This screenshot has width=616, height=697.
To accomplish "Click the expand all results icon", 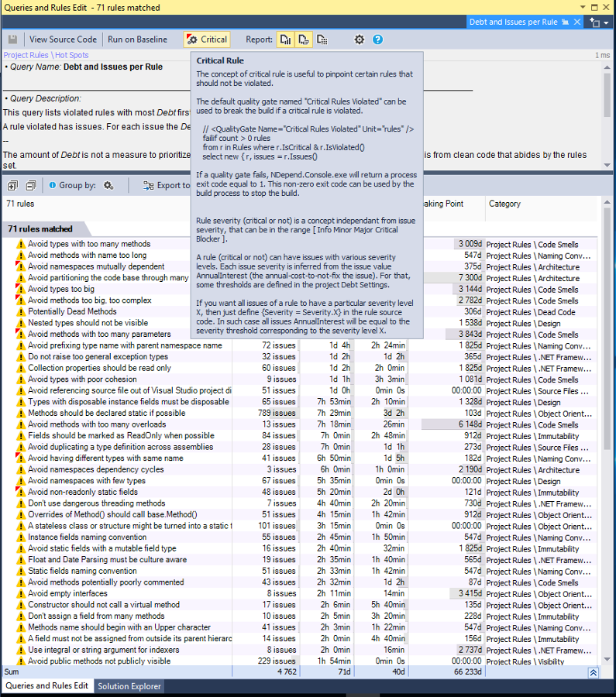I will [13, 186].
